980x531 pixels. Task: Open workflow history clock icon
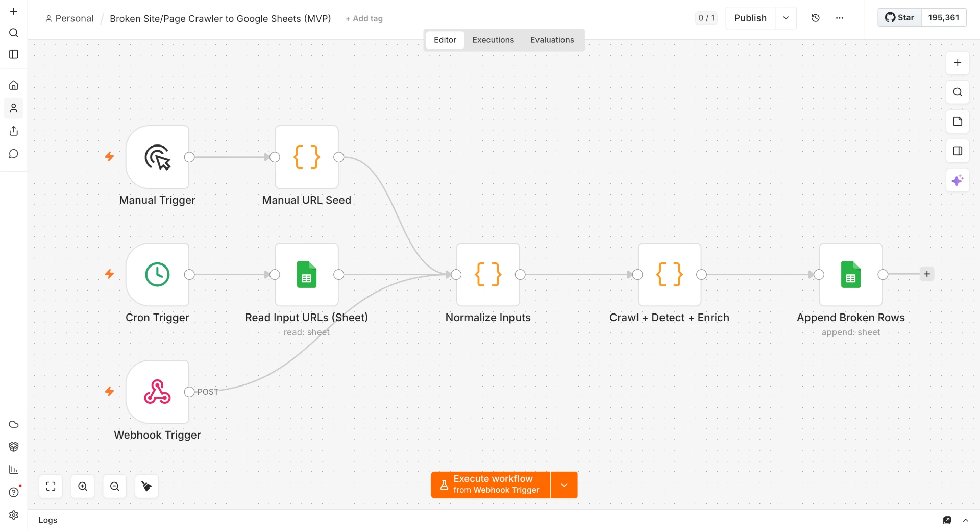816,18
